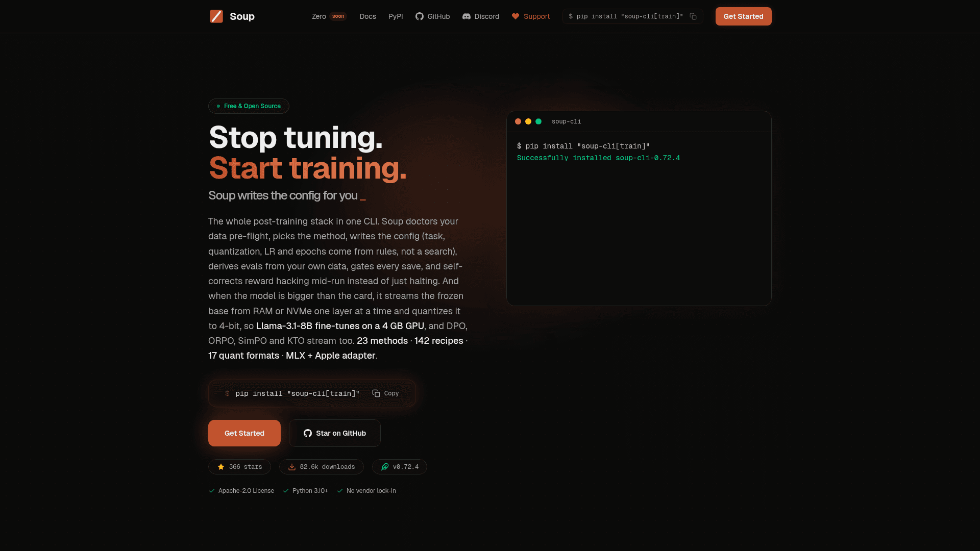This screenshot has width=980, height=551.
Task: Click the 'MLX + Apple adapter' text
Action: tap(331, 356)
